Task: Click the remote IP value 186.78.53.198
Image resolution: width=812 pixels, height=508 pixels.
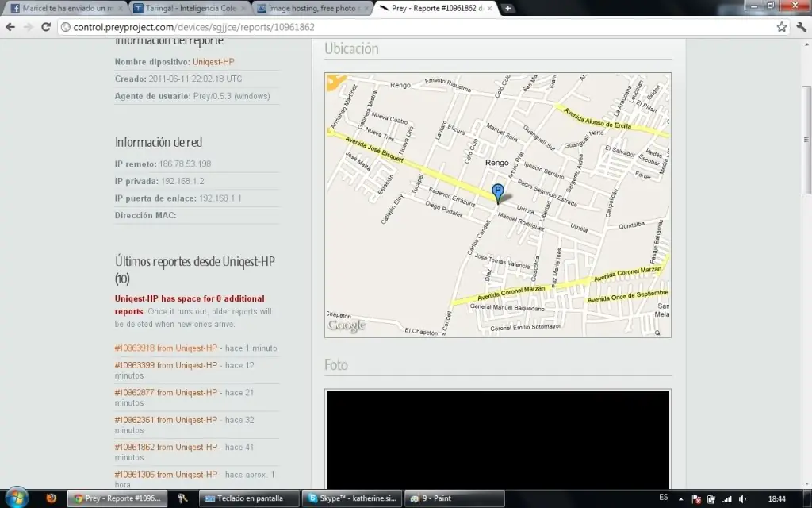Action: 185,164
